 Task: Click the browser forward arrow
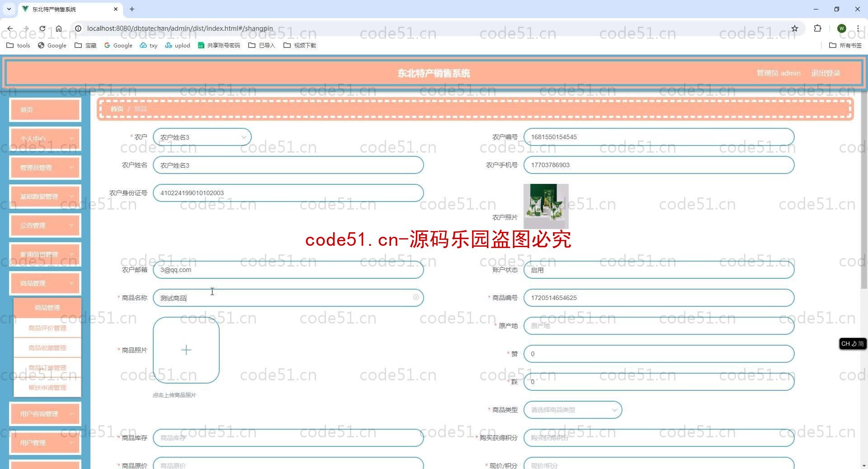pyautogui.click(x=26, y=28)
